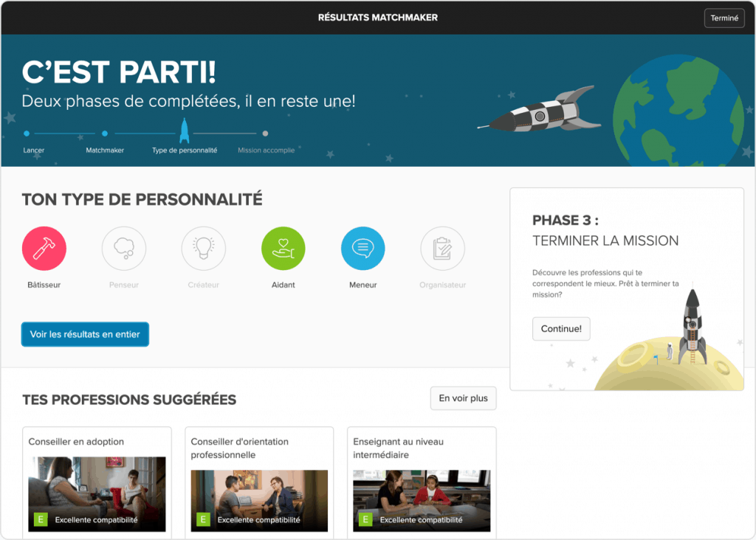
Task: Click the Penseur thought cloud icon
Action: 124,249
